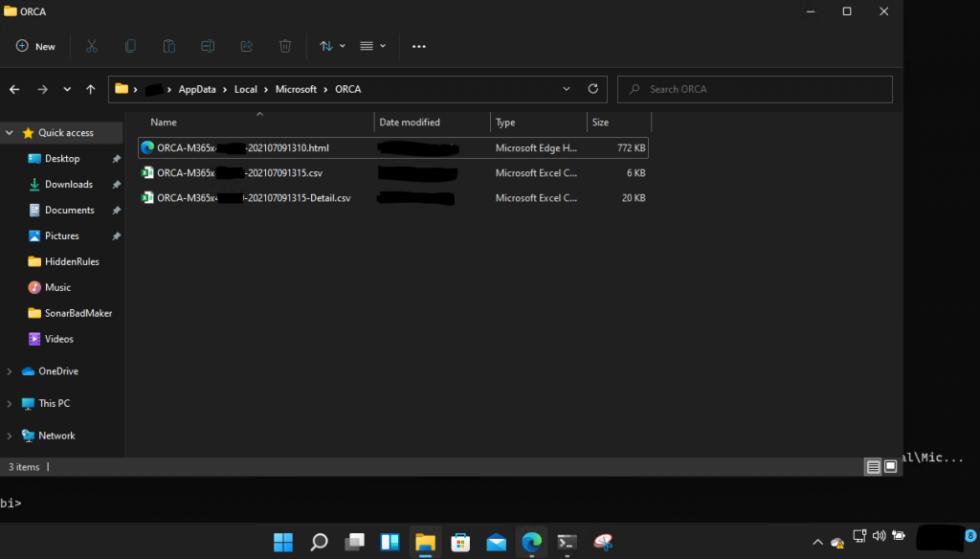Open Task View on the taskbar
The height and width of the screenshot is (559, 980).
354,542
